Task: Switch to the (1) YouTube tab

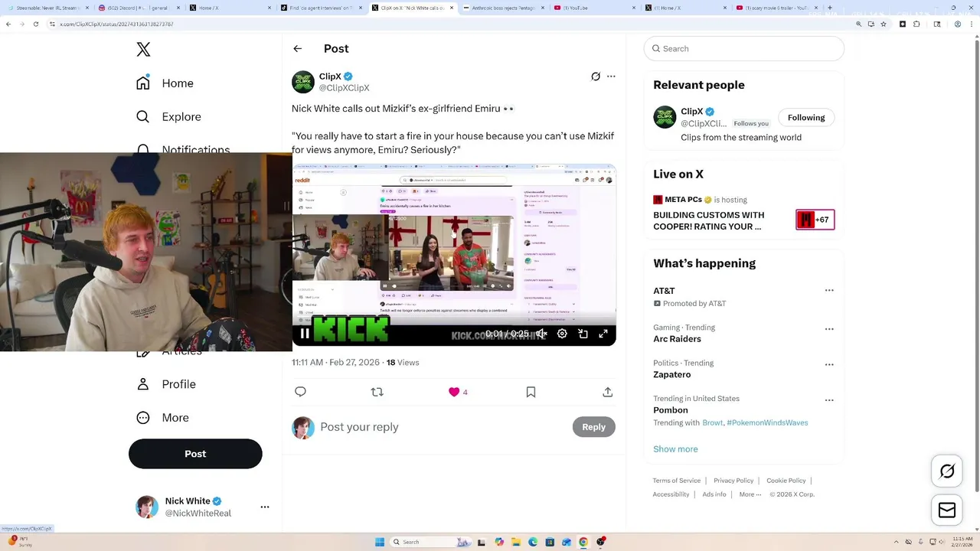Action: tap(593, 8)
